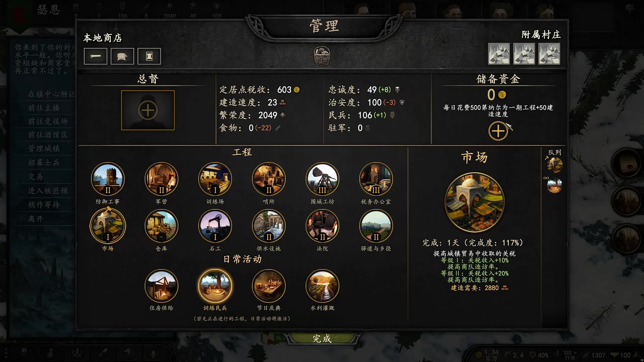
Task: Open the first 本地商店 shop icon
Action: [x=96, y=56]
